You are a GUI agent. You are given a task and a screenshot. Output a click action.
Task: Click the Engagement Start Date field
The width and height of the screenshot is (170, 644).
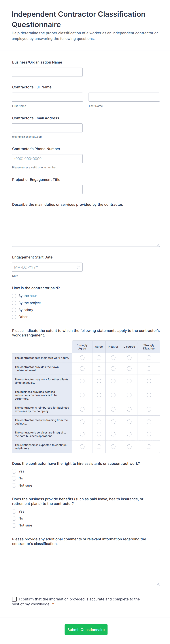tap(44, 267)
